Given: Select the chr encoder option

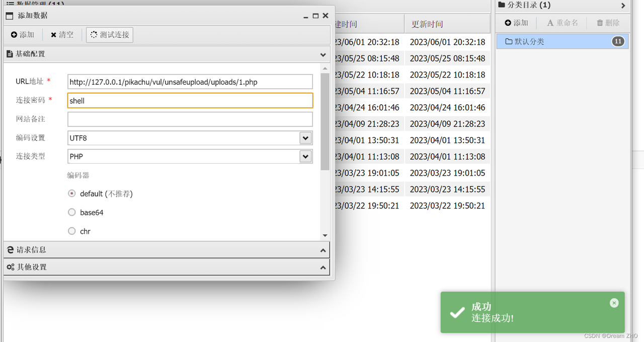Looking at the screenshot, I should (72, 231).
